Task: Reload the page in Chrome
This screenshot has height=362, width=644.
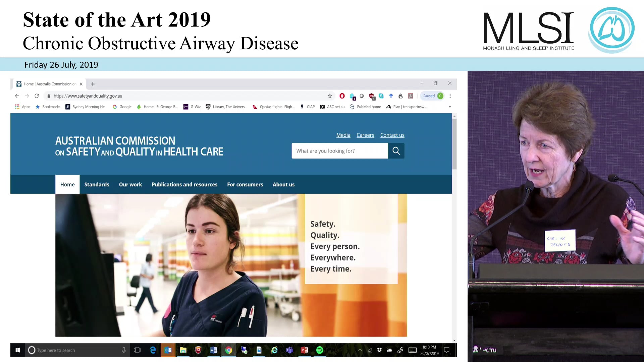Action: 37,96
